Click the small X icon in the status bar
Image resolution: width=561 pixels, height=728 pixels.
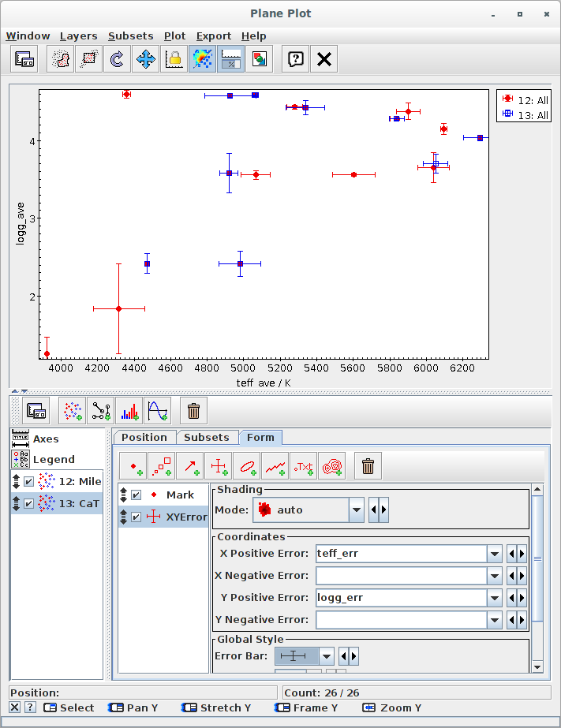pyautogui.click(x=15, y=707)
